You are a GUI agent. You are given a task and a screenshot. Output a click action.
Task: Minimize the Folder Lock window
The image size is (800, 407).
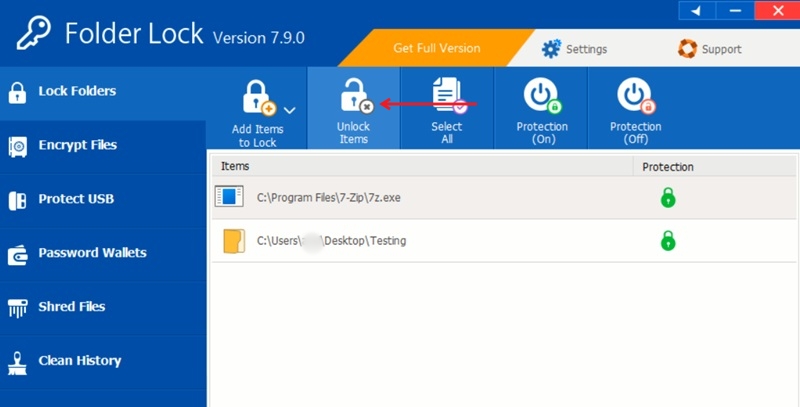[x=735, y=11]
